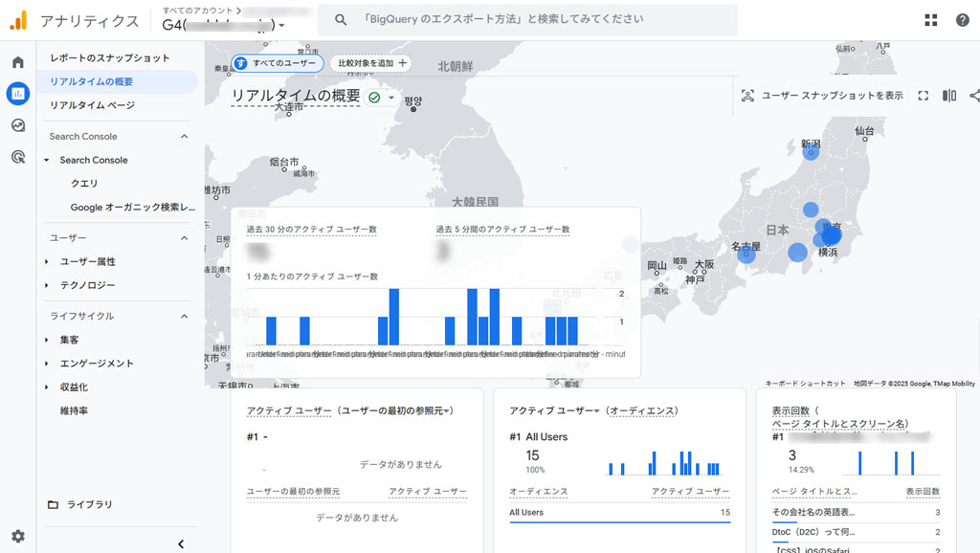Click リアルタイムの概要 report title
980x553 pixels.
pyautogui.click(x=296, y=96)
